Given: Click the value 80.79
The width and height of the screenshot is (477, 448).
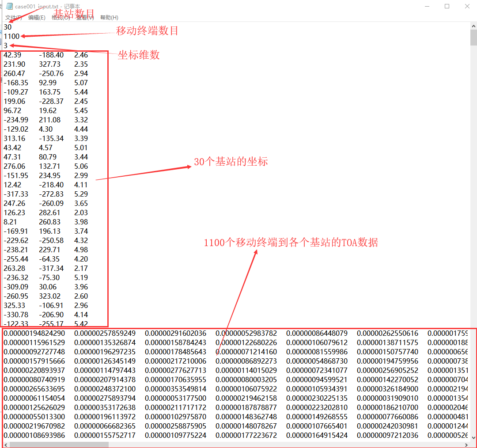Looking at the screenshot, I should point(48,157).
